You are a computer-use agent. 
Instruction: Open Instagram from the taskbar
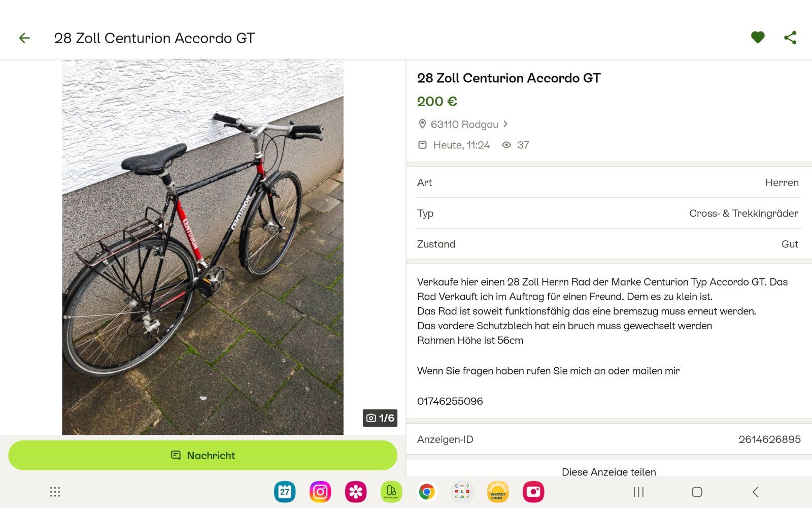pos(320,492)
